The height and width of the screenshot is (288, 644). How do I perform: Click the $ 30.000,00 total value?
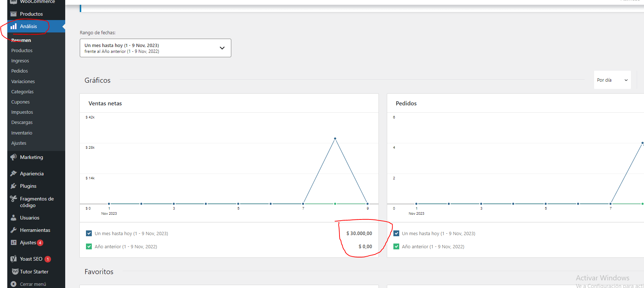[359, 233]
